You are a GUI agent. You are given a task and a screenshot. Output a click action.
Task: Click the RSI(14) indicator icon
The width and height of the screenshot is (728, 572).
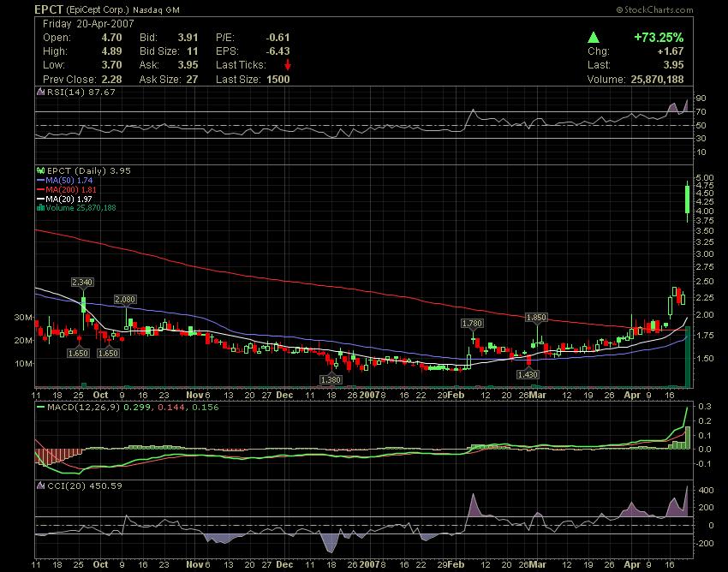pos(41,92)
